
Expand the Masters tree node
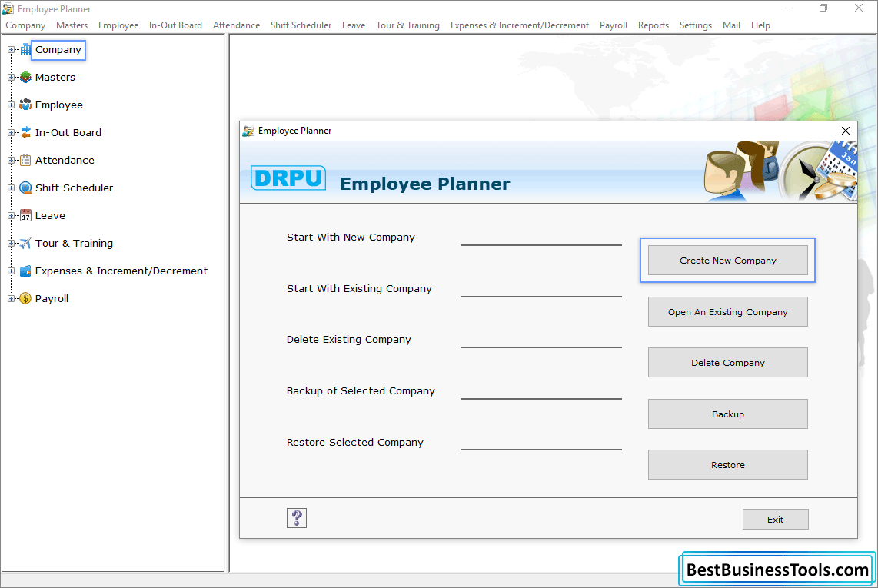11,78
